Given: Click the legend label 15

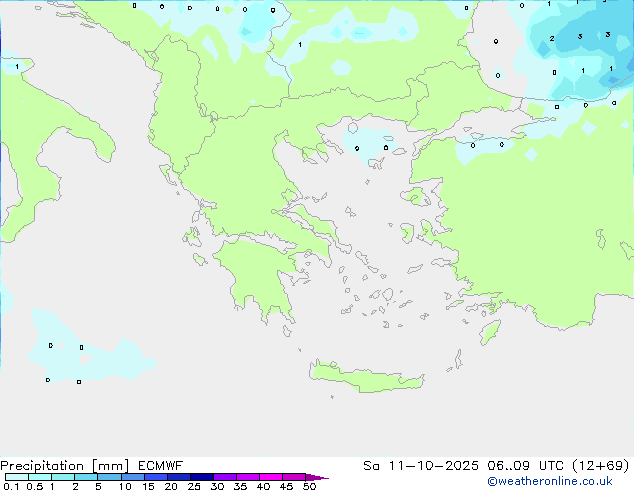Looking at the screenshot, I should (x=148, y=486).
